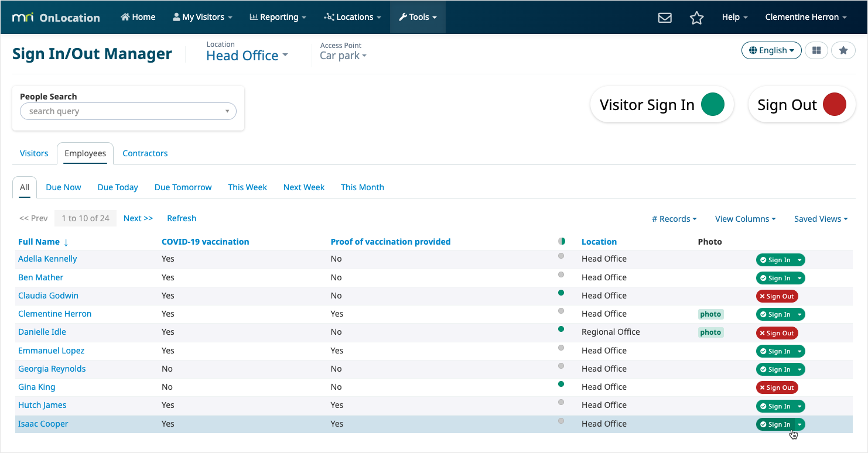Click status dot for Claudia Godwin

(x=561, y=293)
